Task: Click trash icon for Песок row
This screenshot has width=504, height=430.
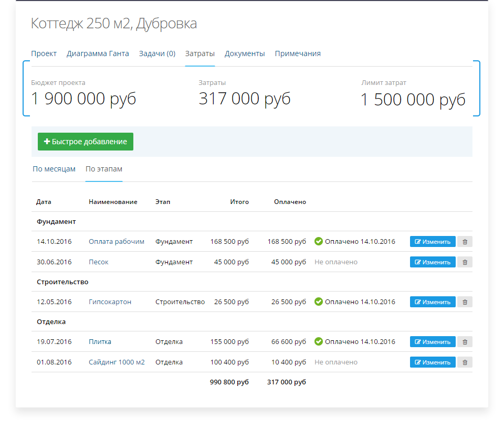Action: click(465, 262)
